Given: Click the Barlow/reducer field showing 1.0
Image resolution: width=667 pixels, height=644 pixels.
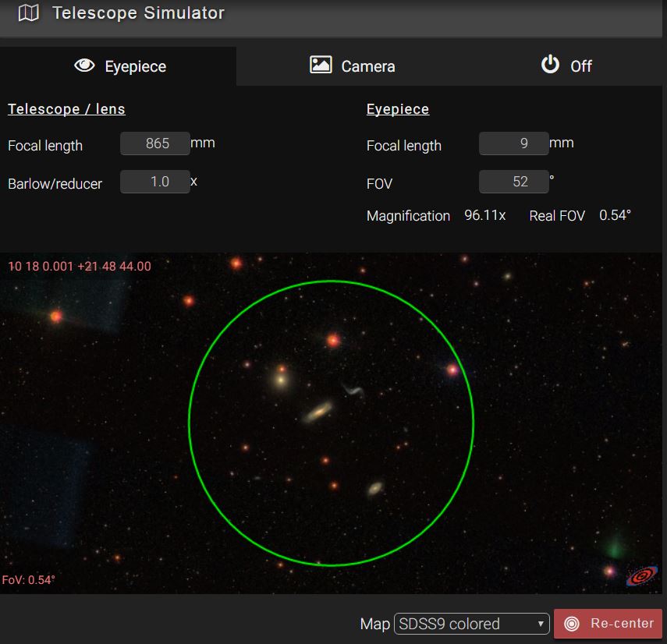Looking at the screenshot, I should (x=154, y=182).
